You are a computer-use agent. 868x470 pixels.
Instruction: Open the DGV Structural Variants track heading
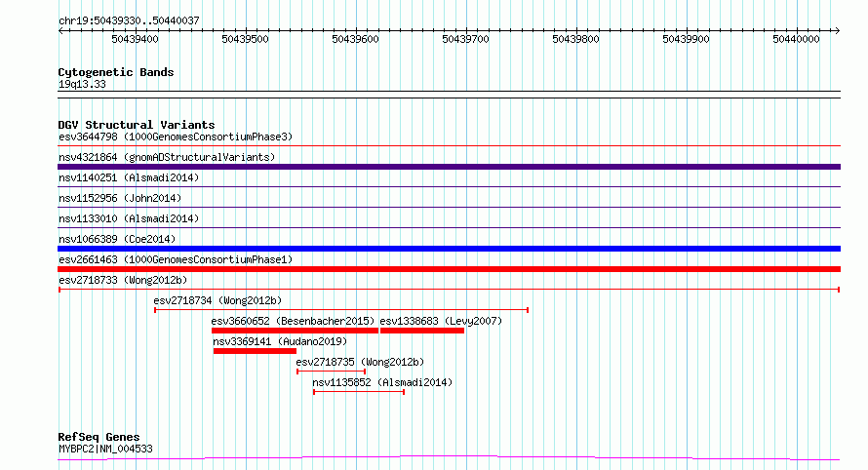tap(137, 125)
